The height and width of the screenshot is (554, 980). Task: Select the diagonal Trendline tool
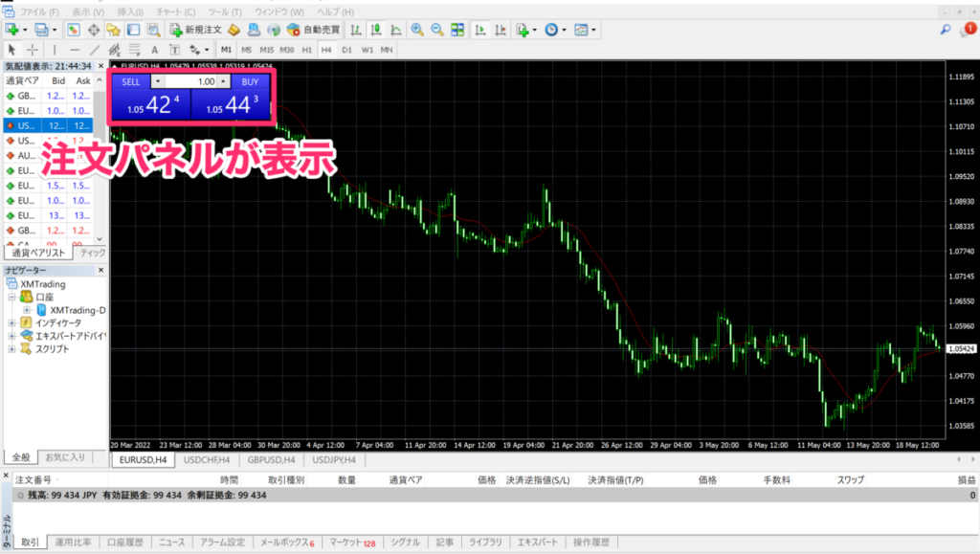pos(95,50)
